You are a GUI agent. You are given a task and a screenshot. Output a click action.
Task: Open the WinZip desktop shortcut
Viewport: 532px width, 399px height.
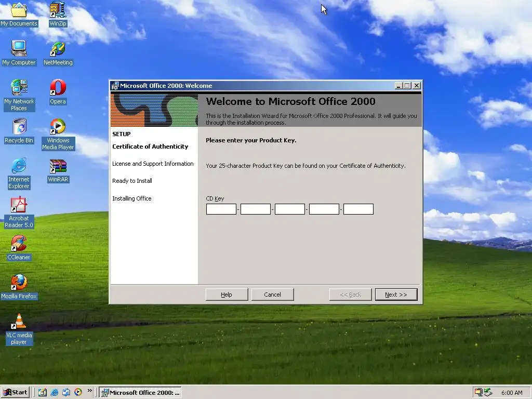58,15
